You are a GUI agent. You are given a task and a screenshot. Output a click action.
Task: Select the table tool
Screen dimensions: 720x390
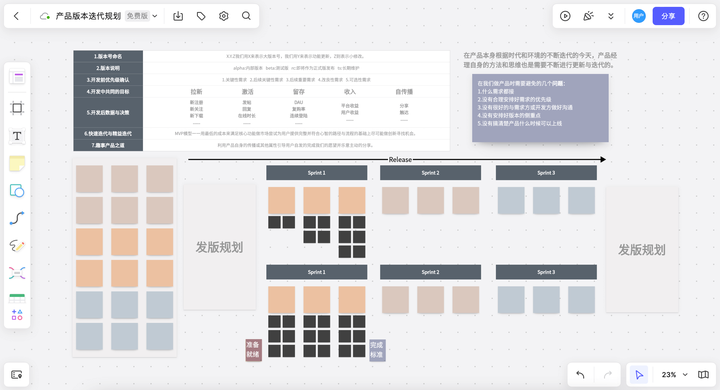(17, 298)
